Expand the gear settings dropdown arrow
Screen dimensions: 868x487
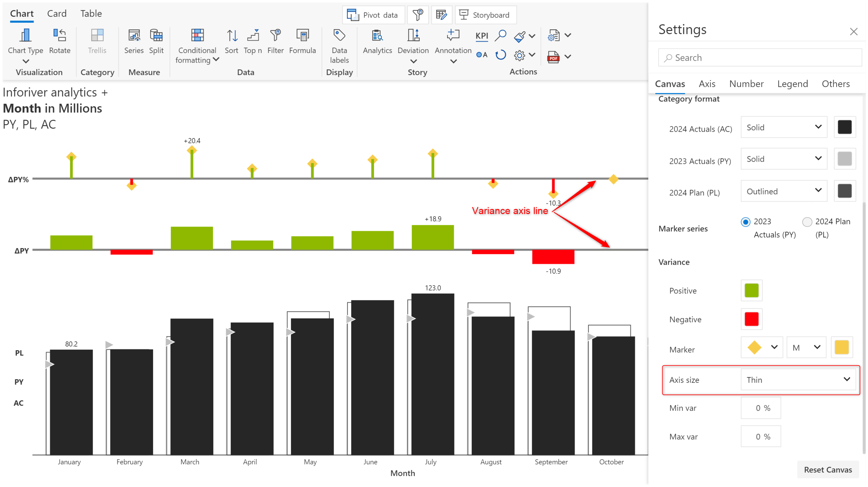[532, 55]
